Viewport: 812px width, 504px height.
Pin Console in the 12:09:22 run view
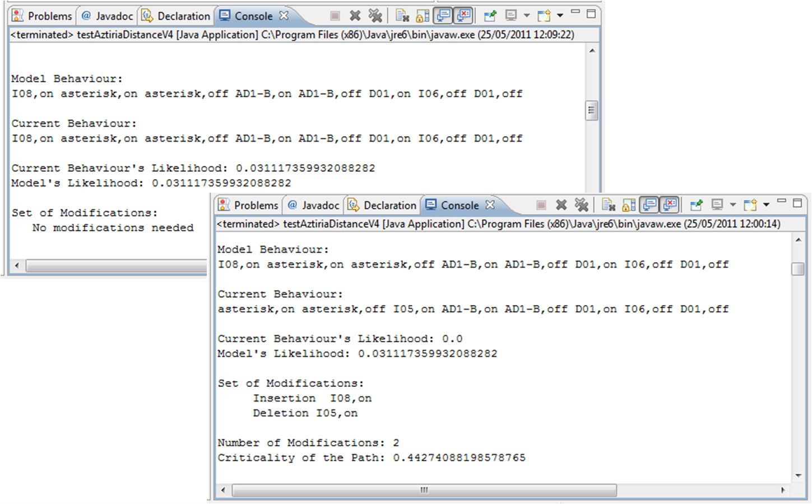pyautogui.click(x=490, y=16)
